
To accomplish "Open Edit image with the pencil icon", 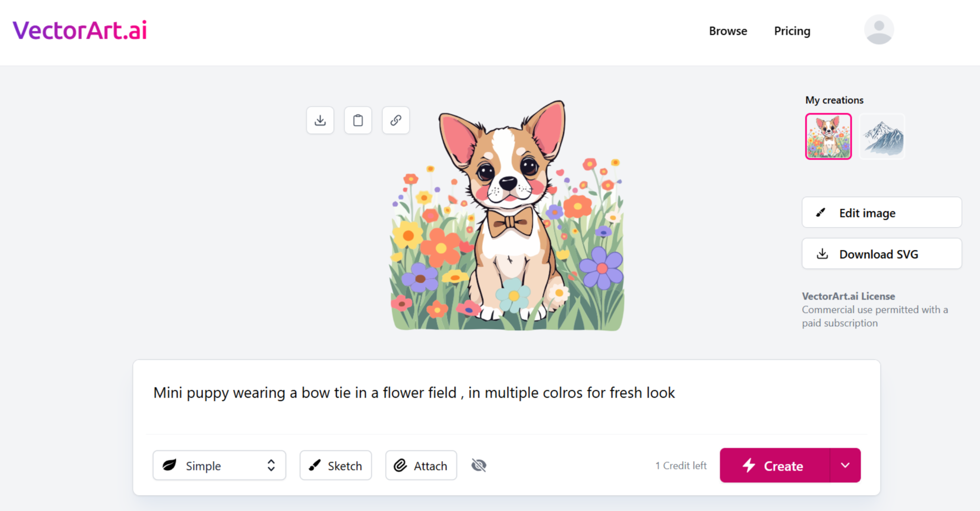I will pos(821,213).
